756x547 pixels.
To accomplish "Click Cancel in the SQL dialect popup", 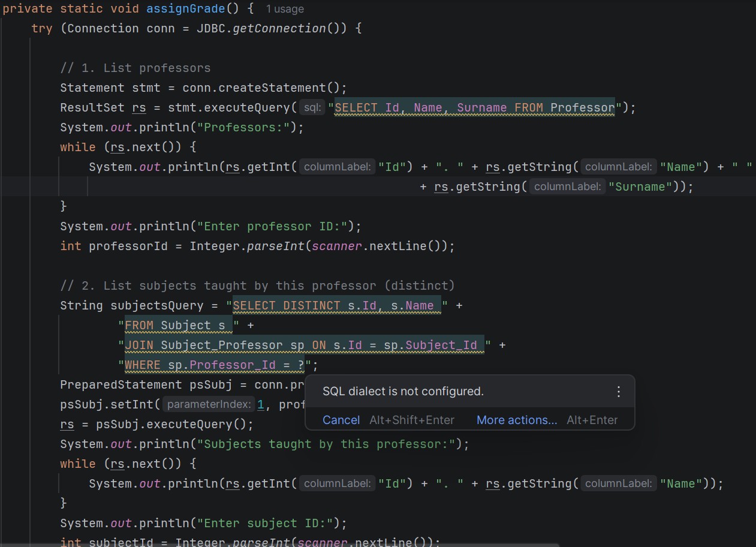I will [341, 420].
